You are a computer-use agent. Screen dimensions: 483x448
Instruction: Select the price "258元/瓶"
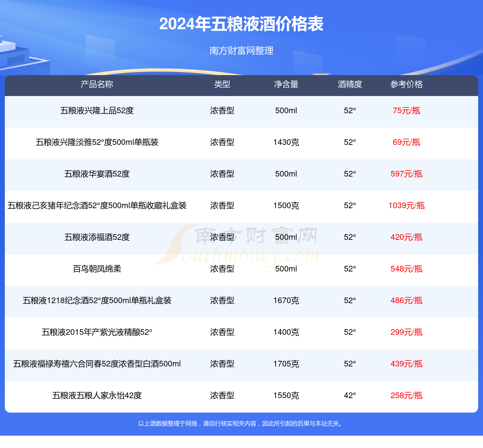pos(407,395)
